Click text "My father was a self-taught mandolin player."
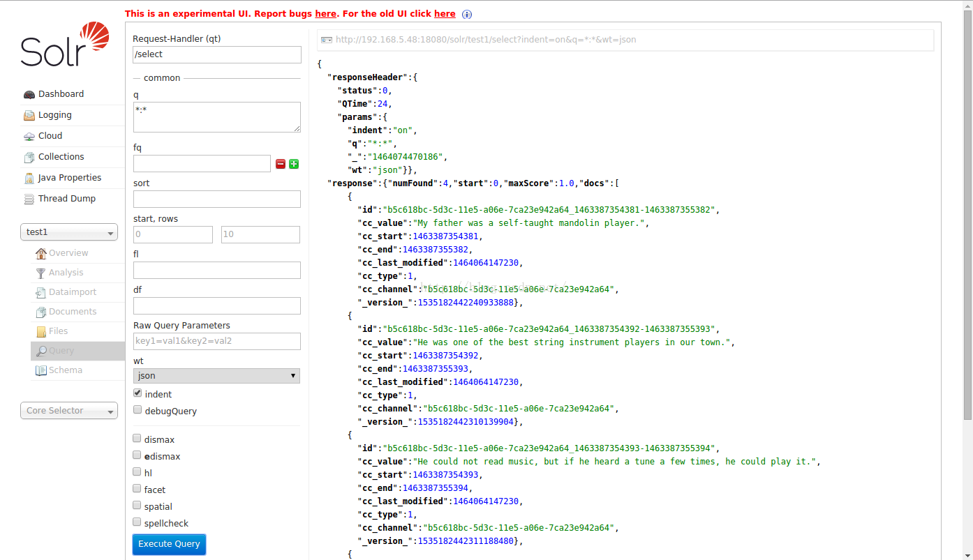Viewport: 973px width, 560px height. tap(528, 223)
